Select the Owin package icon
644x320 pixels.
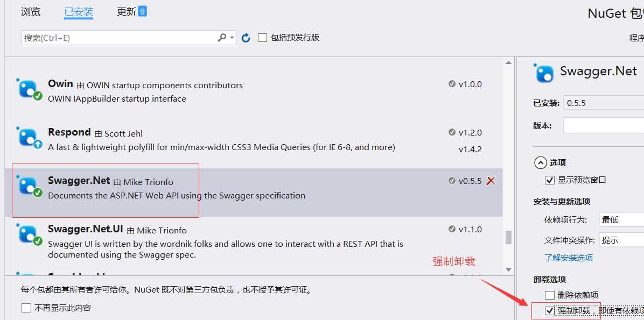pos(29,89)
